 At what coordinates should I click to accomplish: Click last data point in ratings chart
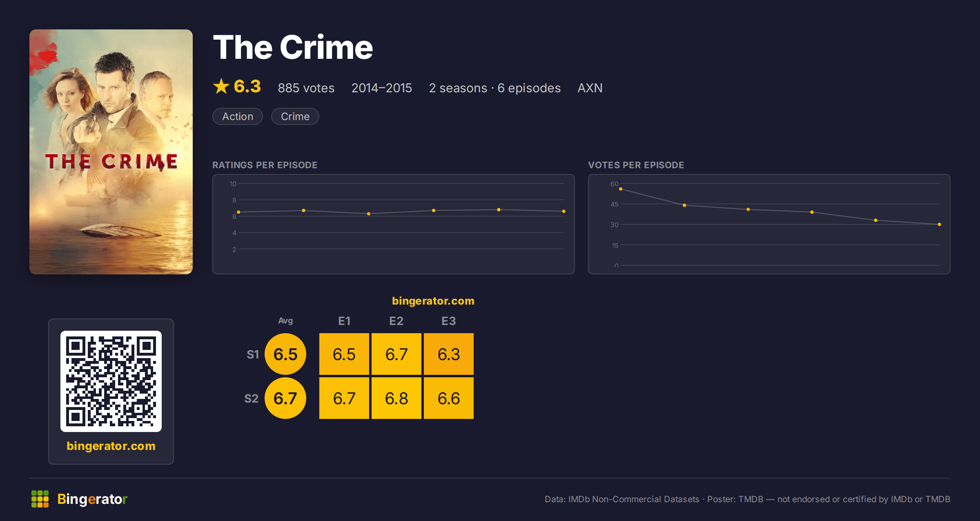tap(564, 212)
